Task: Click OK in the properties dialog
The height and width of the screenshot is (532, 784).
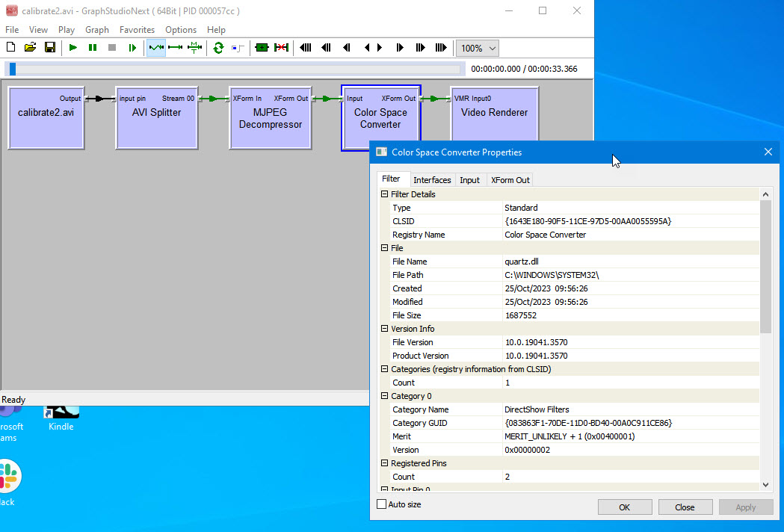Action: coord(625,507)
